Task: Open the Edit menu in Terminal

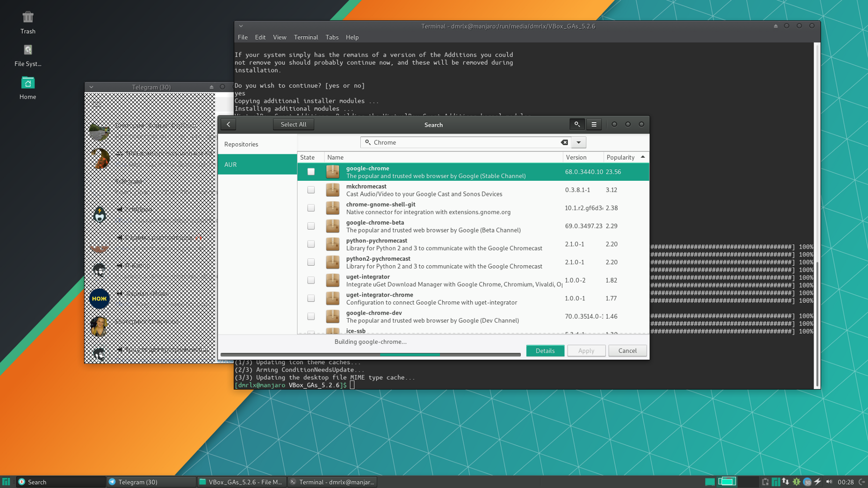Action: 260,37
